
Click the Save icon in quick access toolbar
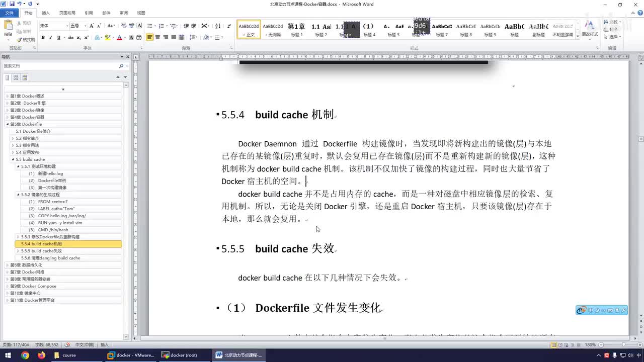click(12, 4)
